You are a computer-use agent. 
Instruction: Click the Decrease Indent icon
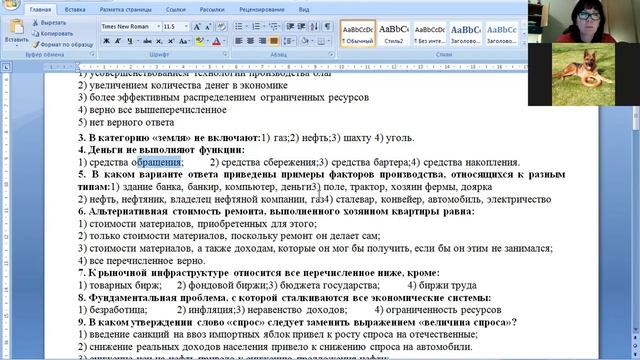(290, 27)
